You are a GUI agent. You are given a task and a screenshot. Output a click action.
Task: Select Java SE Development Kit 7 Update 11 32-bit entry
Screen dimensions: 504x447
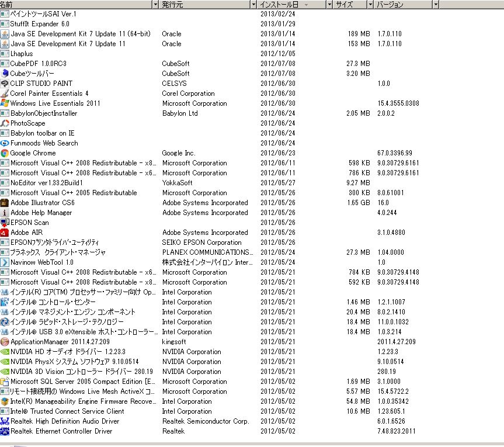(x=68, y=44)
